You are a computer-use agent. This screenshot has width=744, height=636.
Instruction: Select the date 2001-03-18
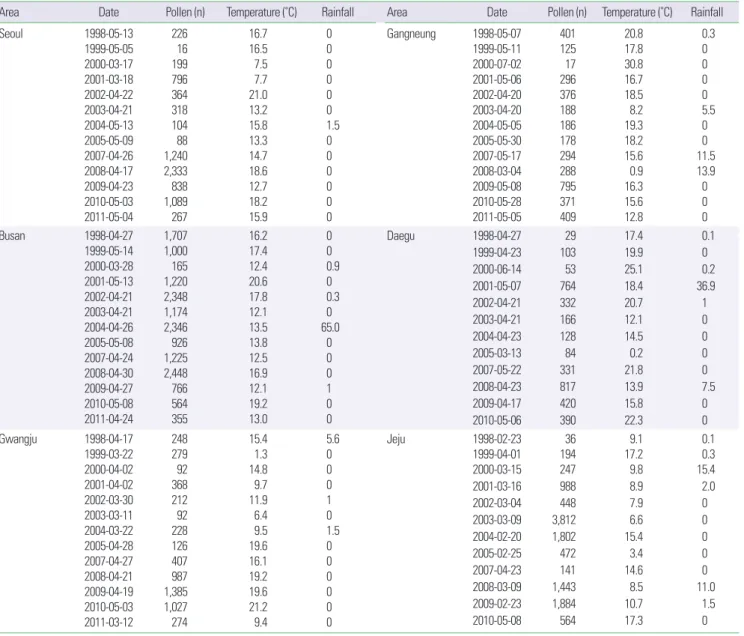pos(109,79)
